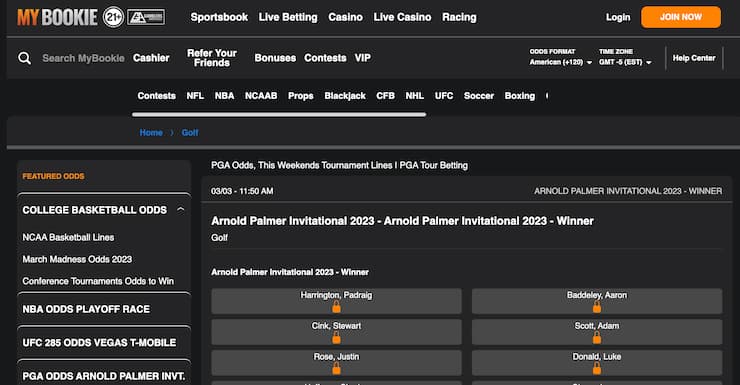Click the lock icon under Donald, Luke
Screen dimensions: 740x385
click(x=597, y=369)
